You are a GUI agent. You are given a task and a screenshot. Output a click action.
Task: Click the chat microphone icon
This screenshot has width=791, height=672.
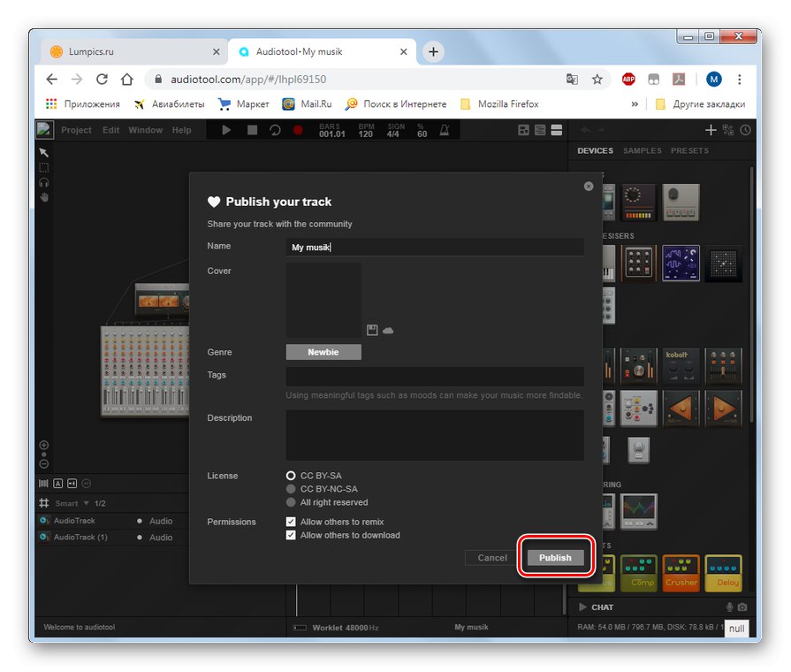click(729, 607)
